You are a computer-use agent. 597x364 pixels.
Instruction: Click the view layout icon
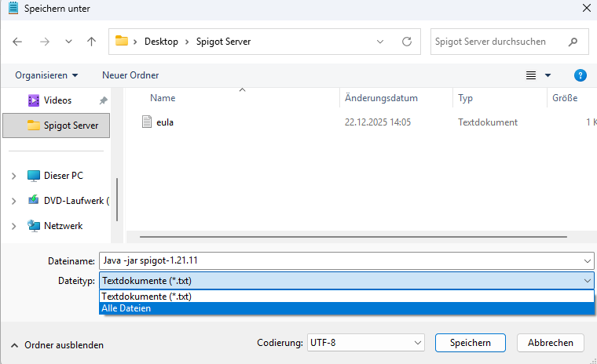(531, 75)
